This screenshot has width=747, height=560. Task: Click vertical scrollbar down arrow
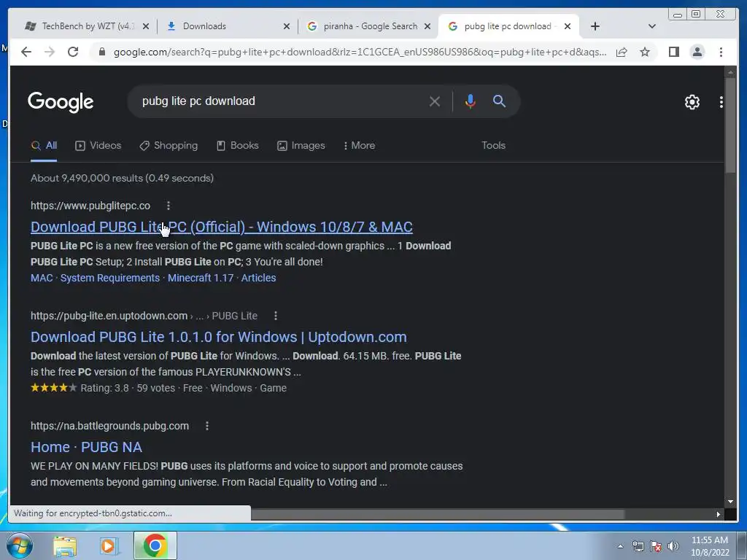tap(730, 502)
